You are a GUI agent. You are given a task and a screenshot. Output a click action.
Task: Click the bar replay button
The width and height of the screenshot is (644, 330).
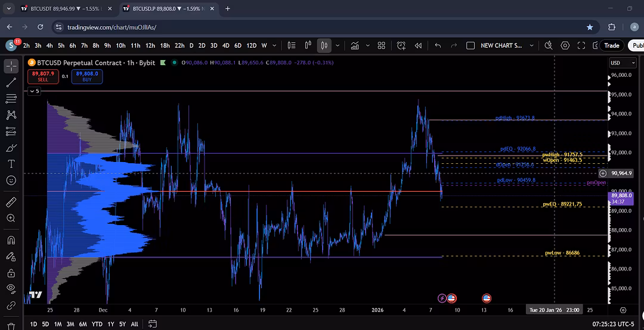point(418,45)
